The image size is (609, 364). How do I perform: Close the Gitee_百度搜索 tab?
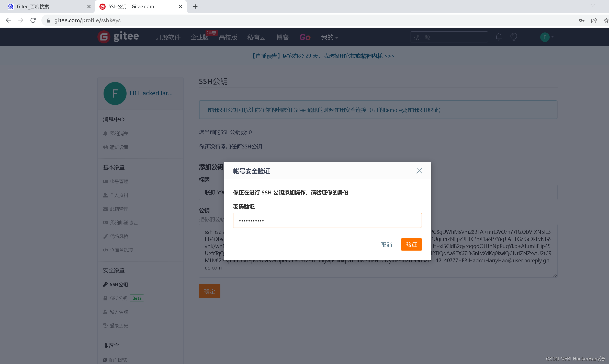89,7
